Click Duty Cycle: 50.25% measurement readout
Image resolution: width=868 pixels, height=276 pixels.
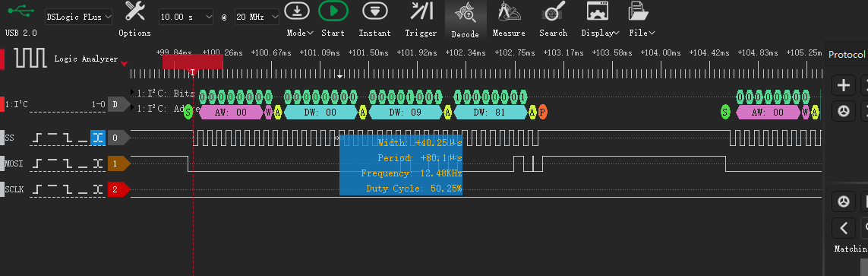414,189
